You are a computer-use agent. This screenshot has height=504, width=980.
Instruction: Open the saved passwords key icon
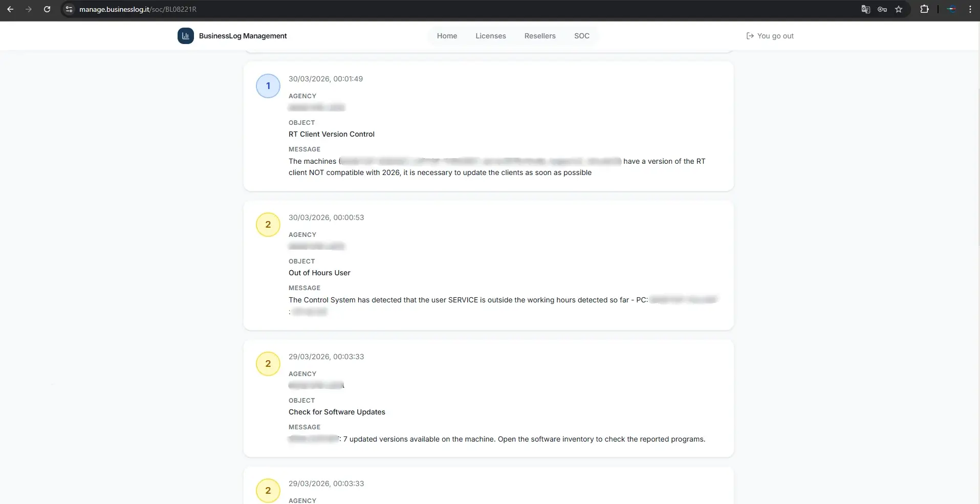coord(882,9)
